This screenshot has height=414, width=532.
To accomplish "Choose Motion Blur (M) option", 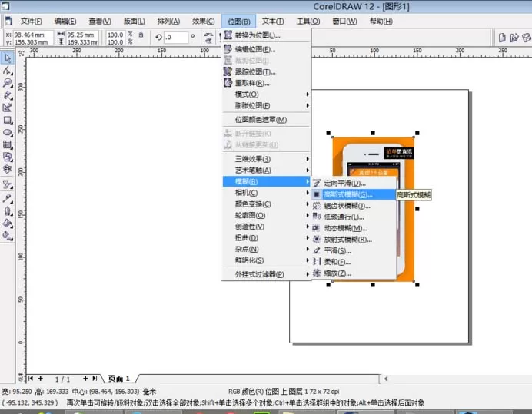I will pos(354,228).
